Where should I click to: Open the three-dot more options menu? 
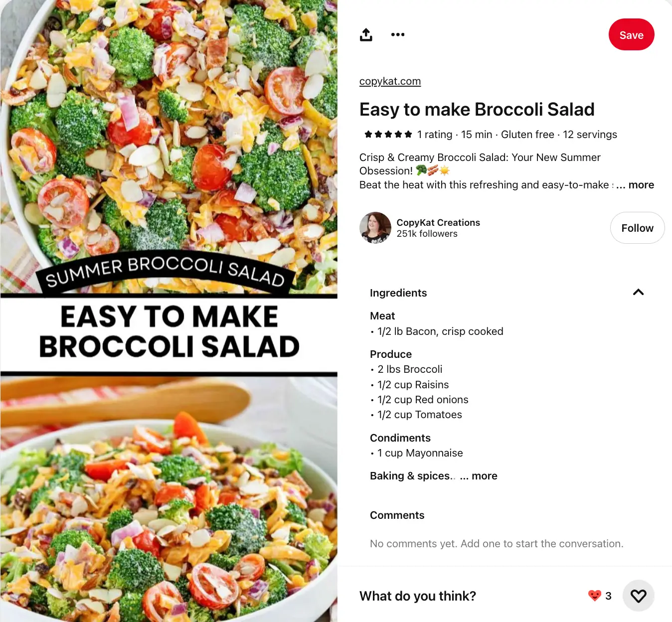(x=398, y=34)
